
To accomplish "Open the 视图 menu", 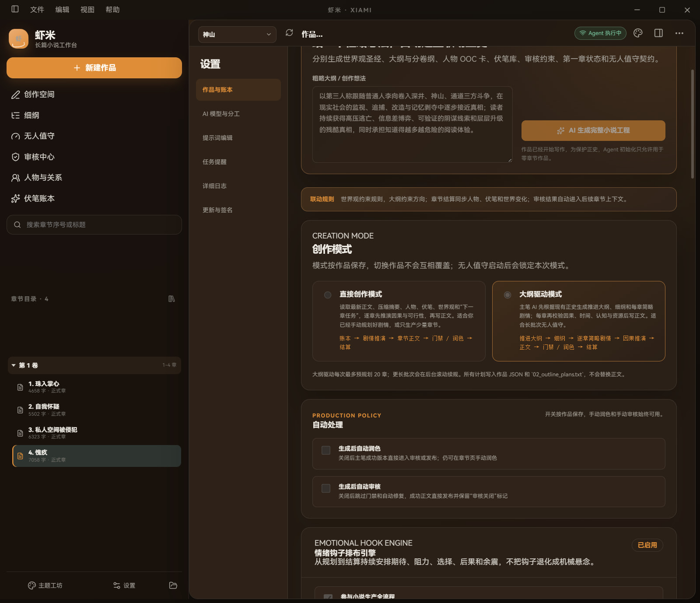I will coord(87,10).
